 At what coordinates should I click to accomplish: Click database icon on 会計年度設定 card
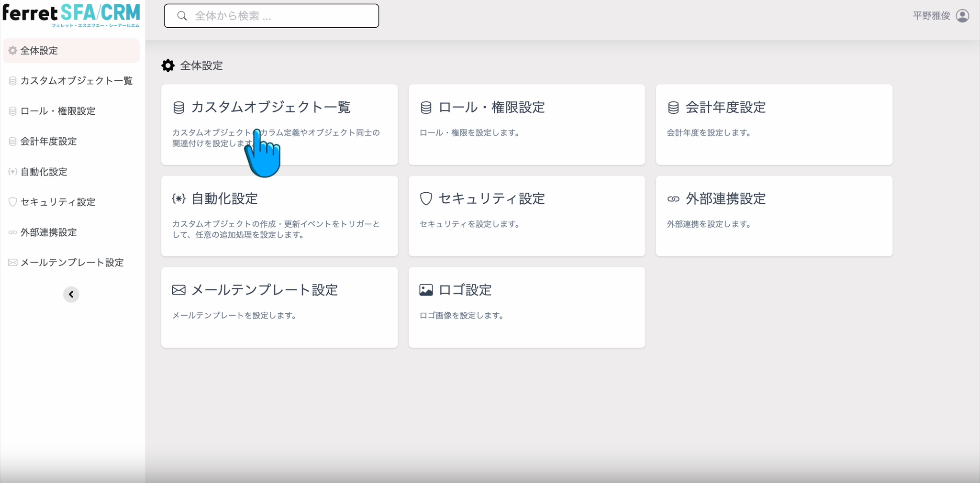coord(673,108)
